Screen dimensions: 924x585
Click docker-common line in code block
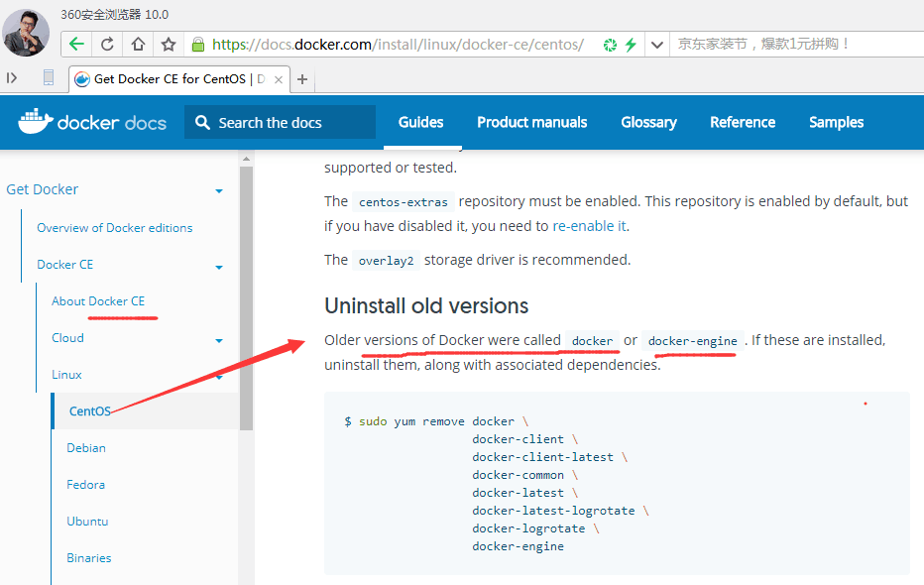(525, 475)
